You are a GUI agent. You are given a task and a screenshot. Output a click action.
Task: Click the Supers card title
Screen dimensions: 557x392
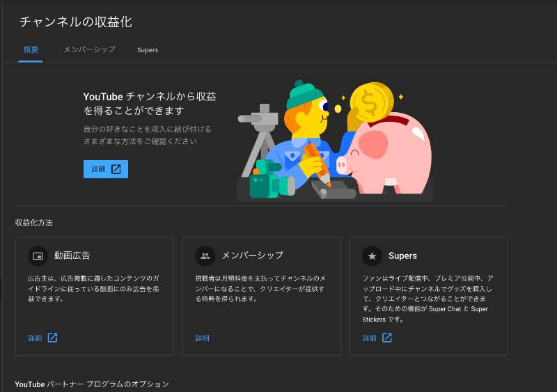click(402, 256)
